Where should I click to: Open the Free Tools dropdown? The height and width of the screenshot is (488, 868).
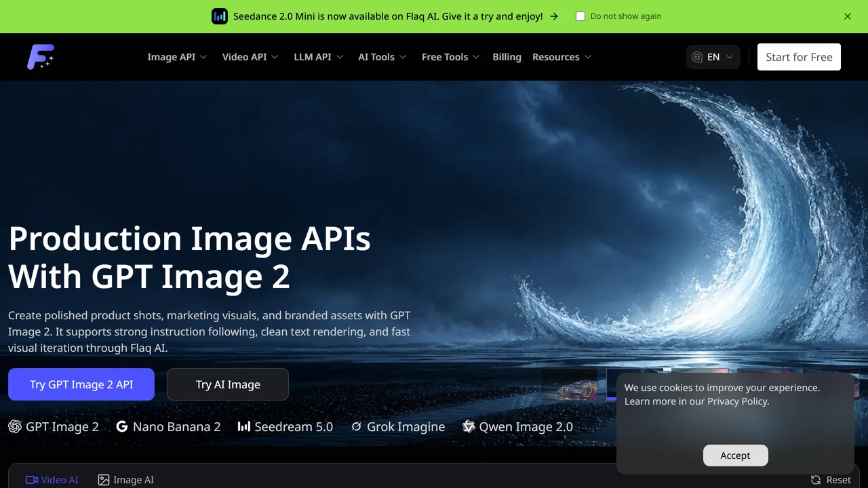click(x=451, y=57)
